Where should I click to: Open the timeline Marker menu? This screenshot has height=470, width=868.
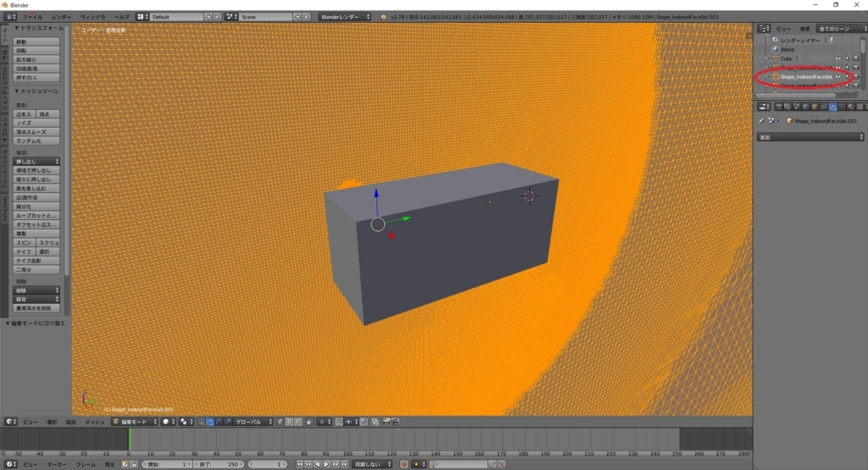[x=57, y=464]
